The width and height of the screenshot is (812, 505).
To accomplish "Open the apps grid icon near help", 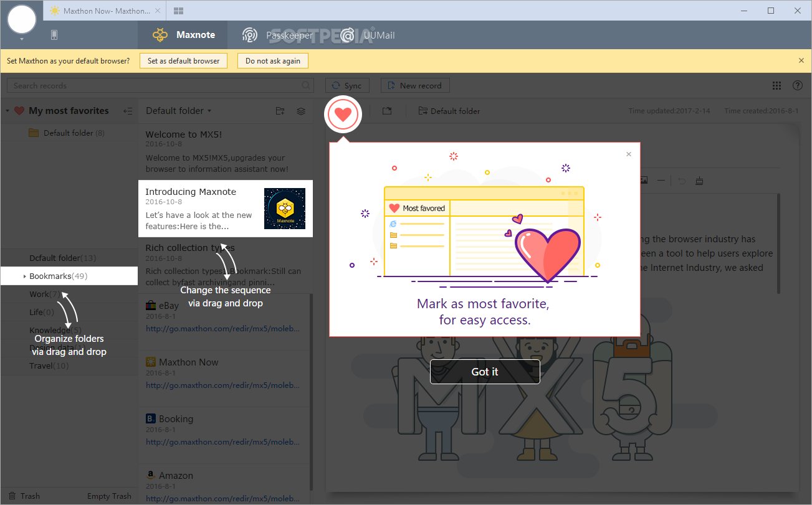I will pos(777,85).
